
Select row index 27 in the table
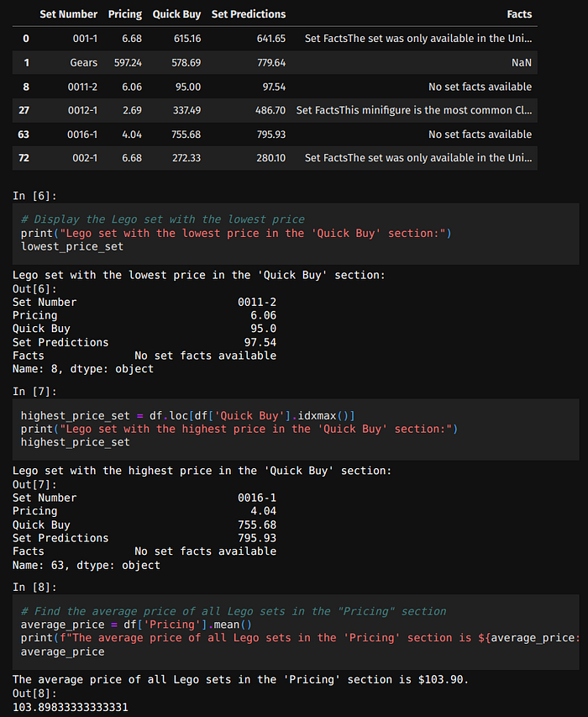click(x=24, y=110)
